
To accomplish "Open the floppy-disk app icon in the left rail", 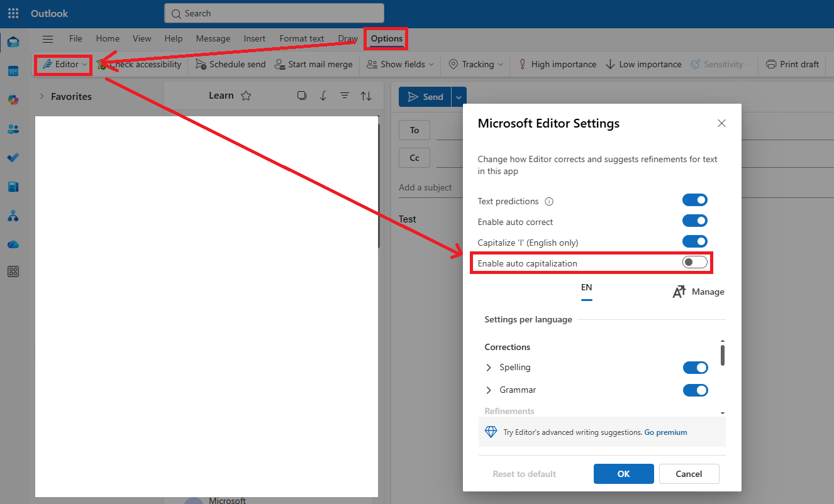I will click(x=13, y=187).
